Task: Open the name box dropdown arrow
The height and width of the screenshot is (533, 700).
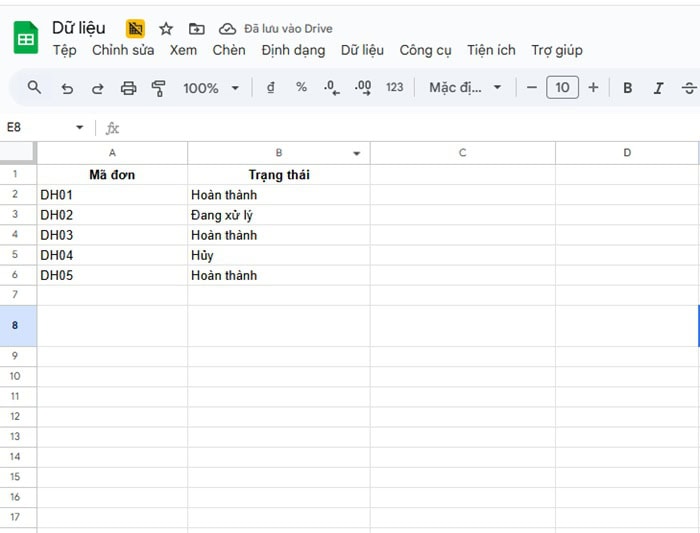Action: [x=79, y=127]
